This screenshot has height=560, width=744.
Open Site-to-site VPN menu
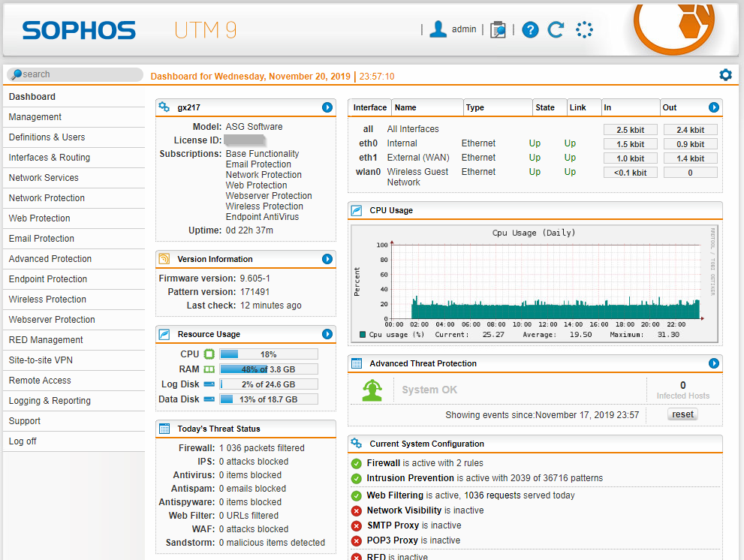click(x=74, y=360)
